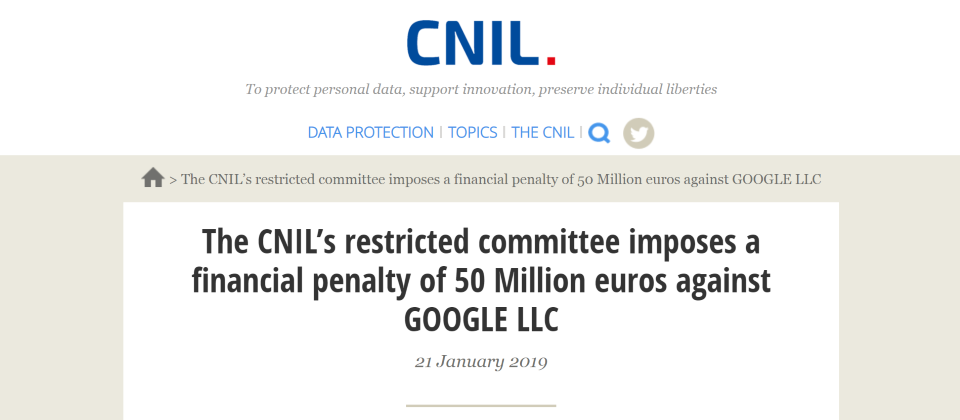Open the search magnifier icon
960x420 pixels.
(x=599, y=133)
